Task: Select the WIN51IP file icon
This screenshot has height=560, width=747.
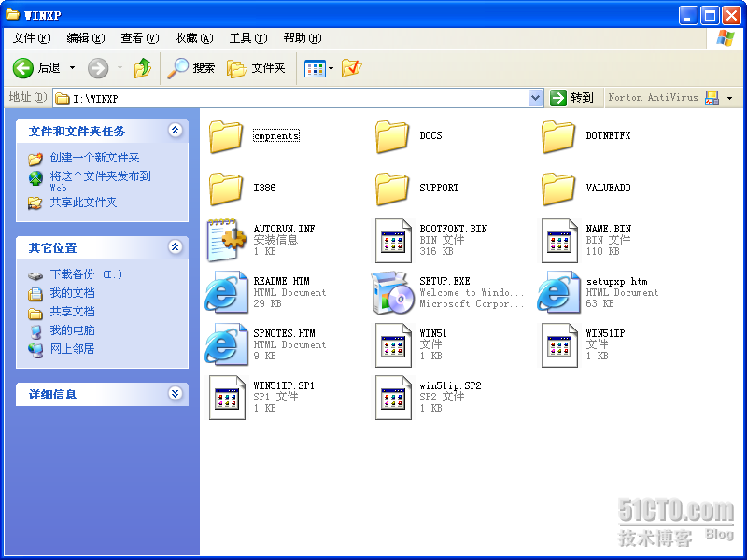Action: coord(559,345)
